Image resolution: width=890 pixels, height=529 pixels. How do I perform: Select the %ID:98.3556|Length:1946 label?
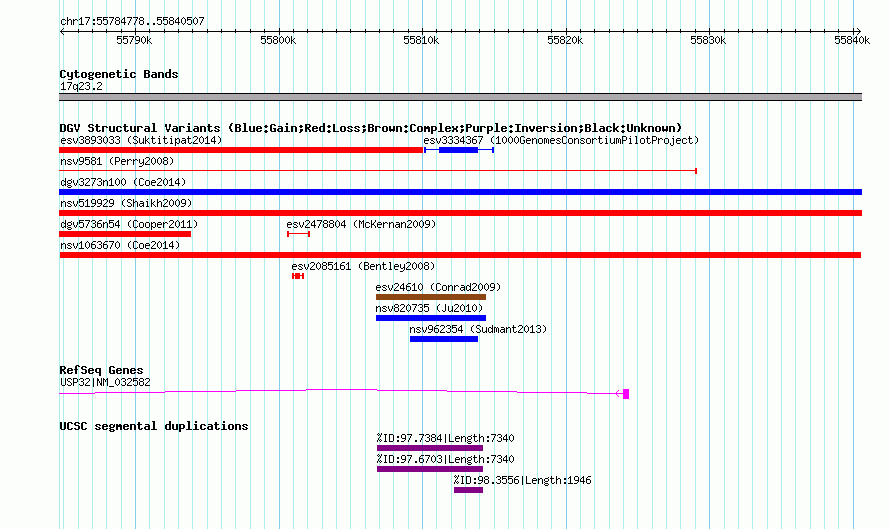click(x=522, y=480)
